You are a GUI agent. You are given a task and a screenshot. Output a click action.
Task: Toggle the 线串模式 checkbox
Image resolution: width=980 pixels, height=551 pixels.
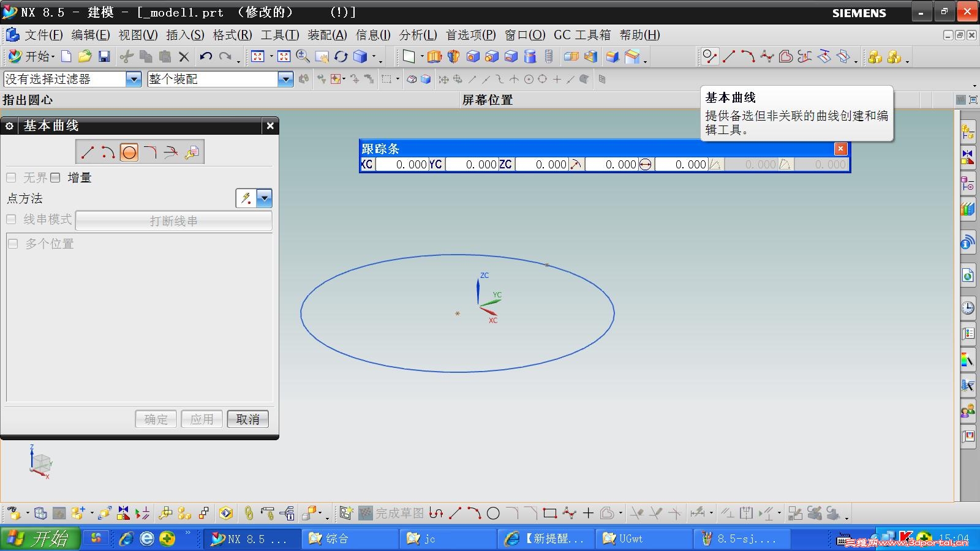pyautogui.click(x=11, y=219)
